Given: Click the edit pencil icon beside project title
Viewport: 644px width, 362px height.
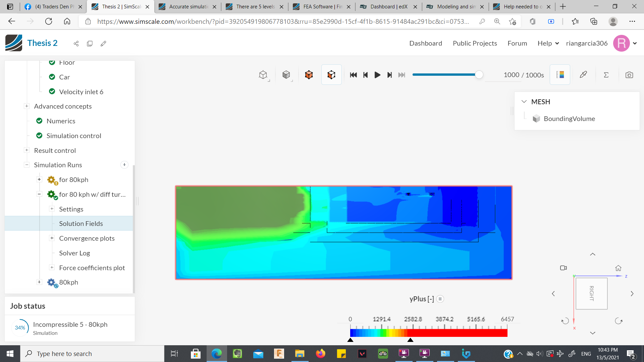Looking at the screenshot, I should point(103,44).
